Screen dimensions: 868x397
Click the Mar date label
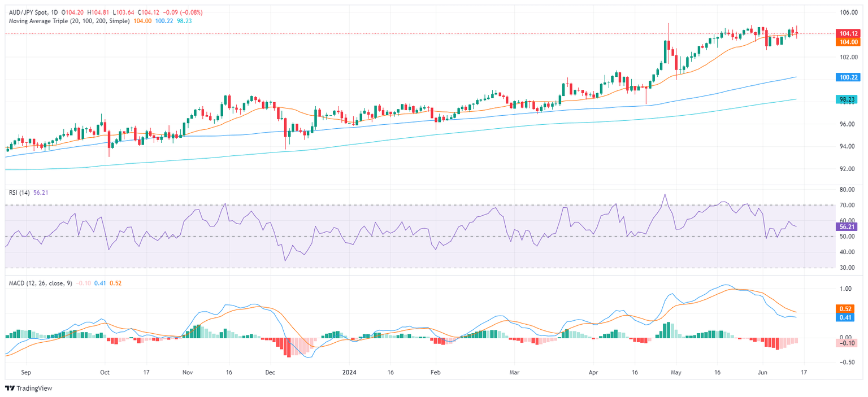pyautogui.click(x=514, y=373)
